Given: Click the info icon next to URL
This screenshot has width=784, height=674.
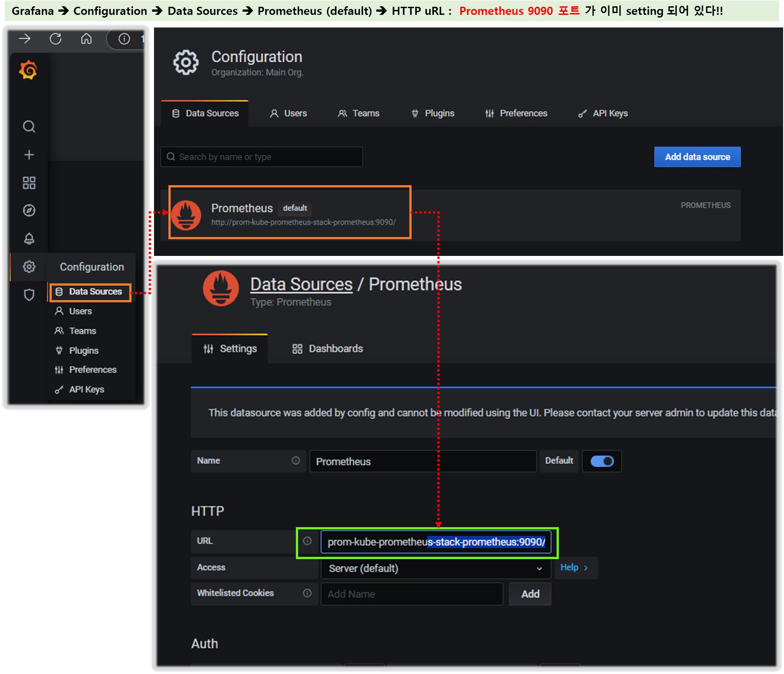Looking at the screenshot, I should [307, 541].
